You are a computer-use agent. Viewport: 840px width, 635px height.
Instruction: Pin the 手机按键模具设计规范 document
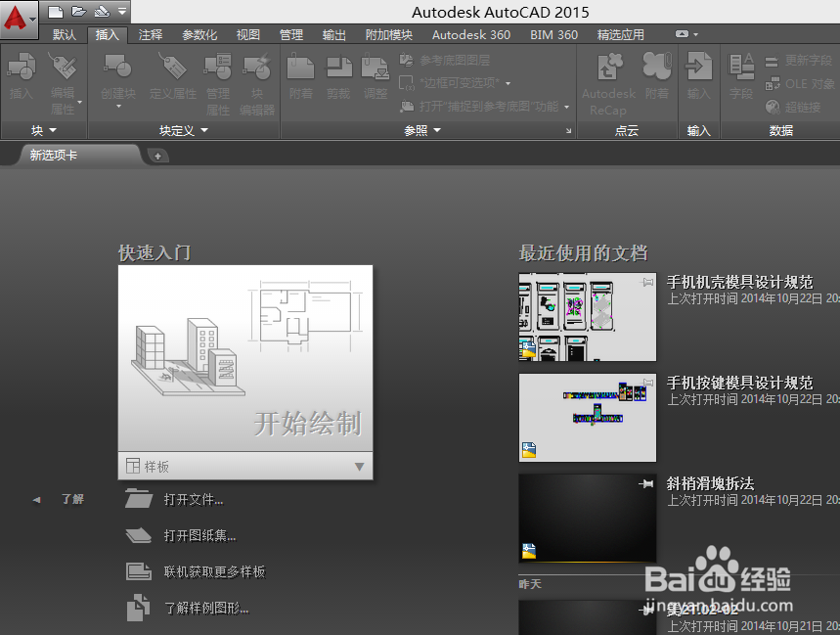tap(647, 383)
